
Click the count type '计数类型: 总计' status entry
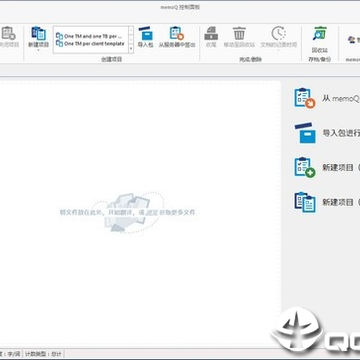coord(43,354)
